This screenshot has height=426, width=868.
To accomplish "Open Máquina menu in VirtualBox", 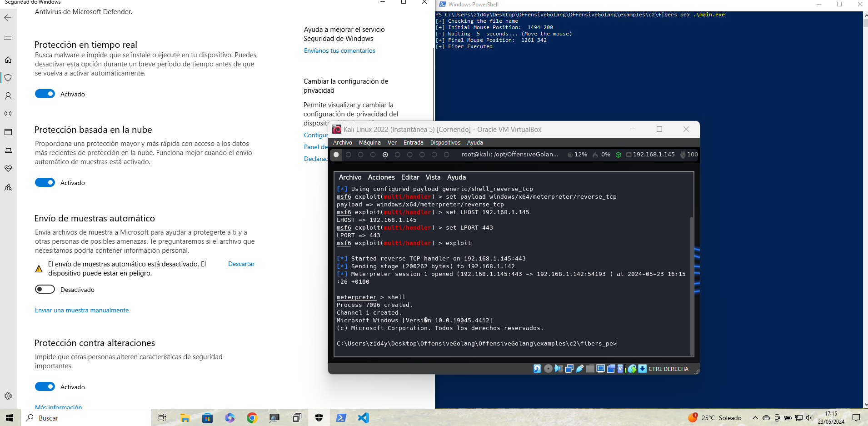I will pyautogui.click(x=370, y=143).
